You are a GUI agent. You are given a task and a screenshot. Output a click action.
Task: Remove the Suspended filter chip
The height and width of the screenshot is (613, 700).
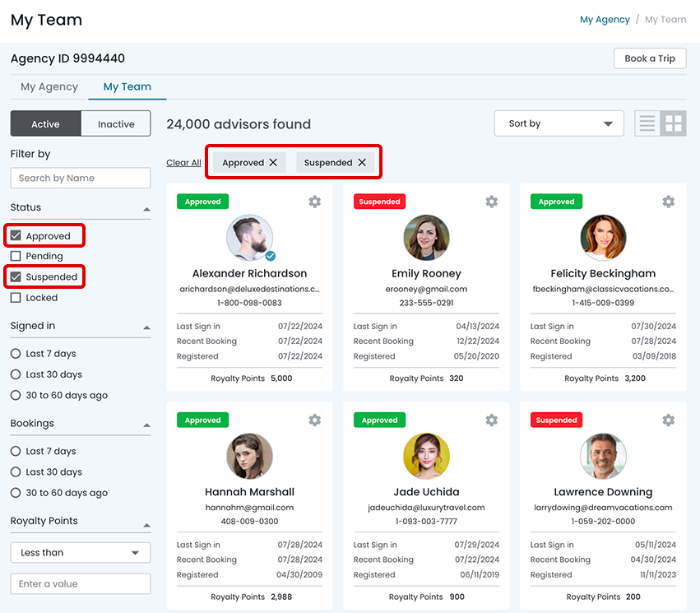[362, 163]
